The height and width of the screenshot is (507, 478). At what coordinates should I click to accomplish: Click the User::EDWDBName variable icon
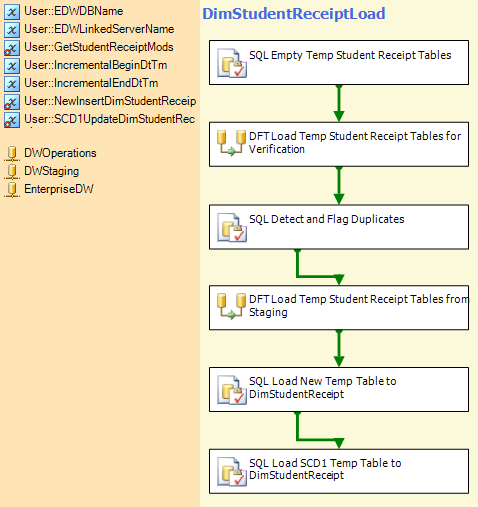coord(12,12)
